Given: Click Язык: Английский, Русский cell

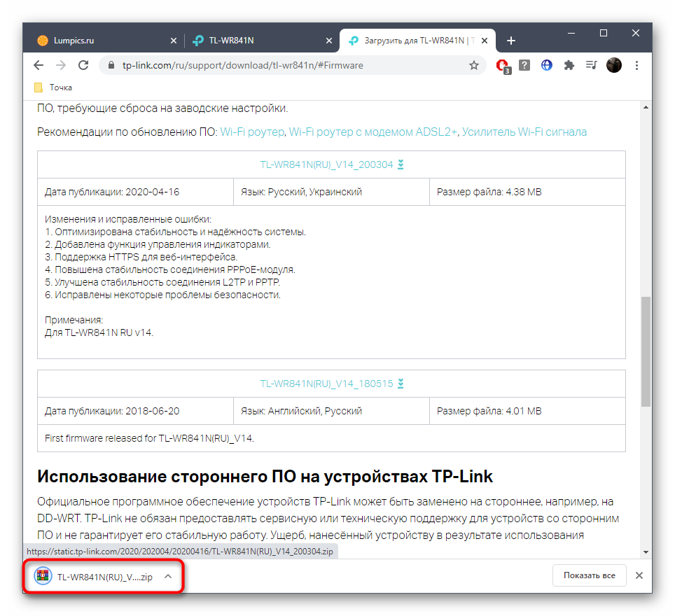Looking at the screenshot, I should point(331,411).
